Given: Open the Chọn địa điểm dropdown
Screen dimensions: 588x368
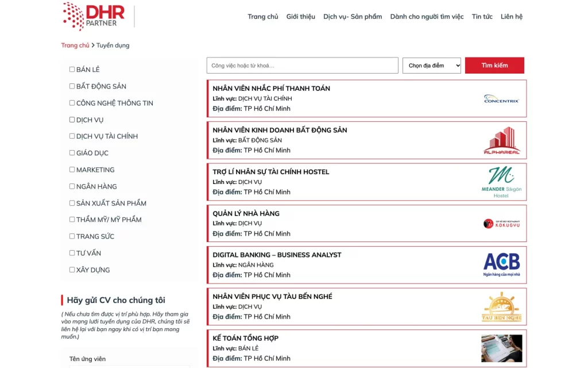Looking at the screenshot, I should [x=432, y=66].
